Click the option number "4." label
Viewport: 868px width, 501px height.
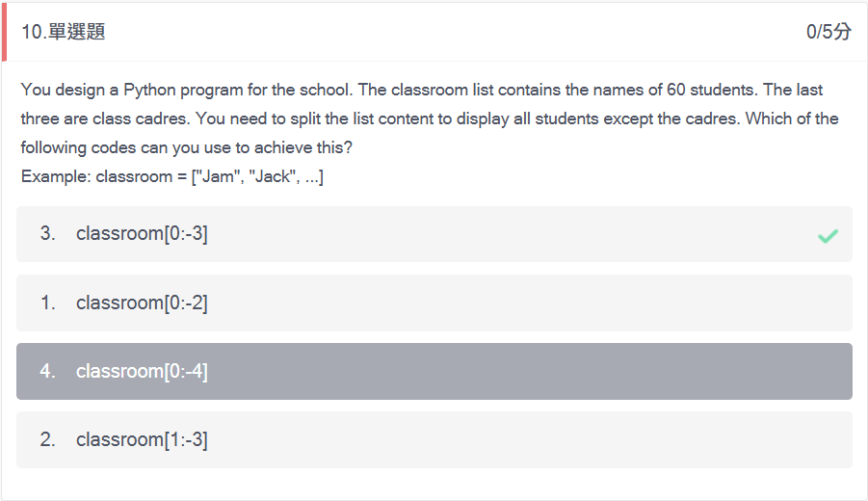coord(47,371)
